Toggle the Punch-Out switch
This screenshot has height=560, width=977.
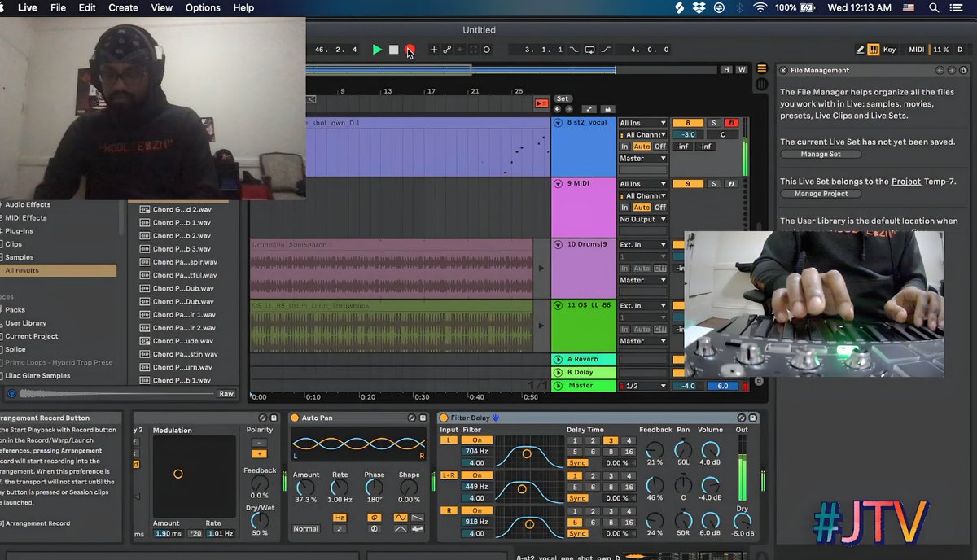pyautogui.click(x=606, y=50)
